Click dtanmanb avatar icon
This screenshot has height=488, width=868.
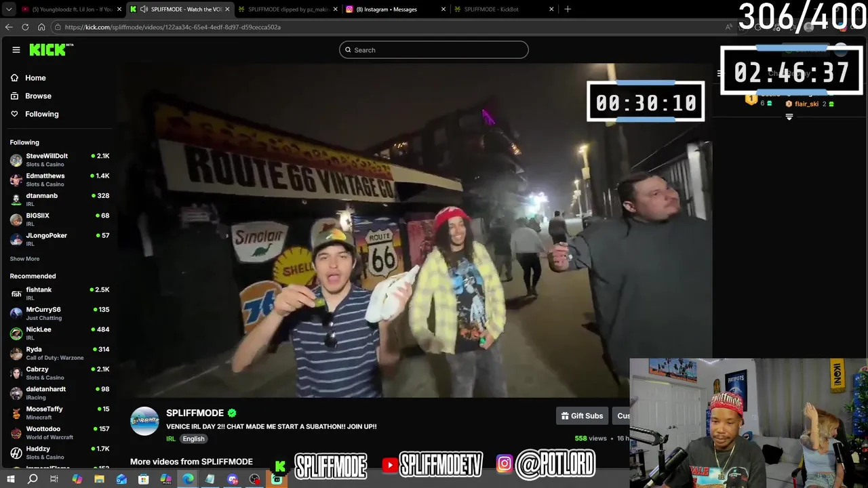16,200
